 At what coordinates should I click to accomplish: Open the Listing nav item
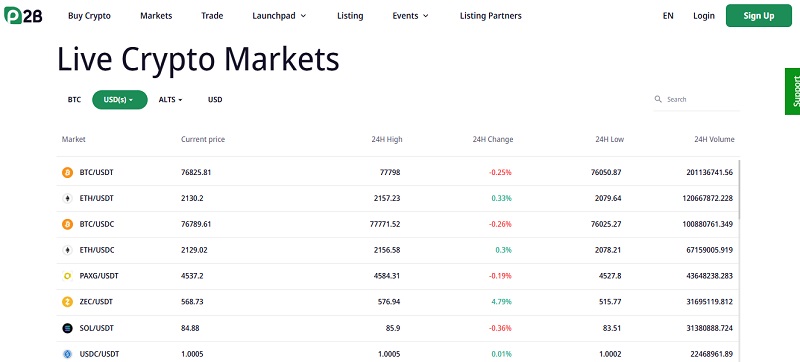[350, 16]
